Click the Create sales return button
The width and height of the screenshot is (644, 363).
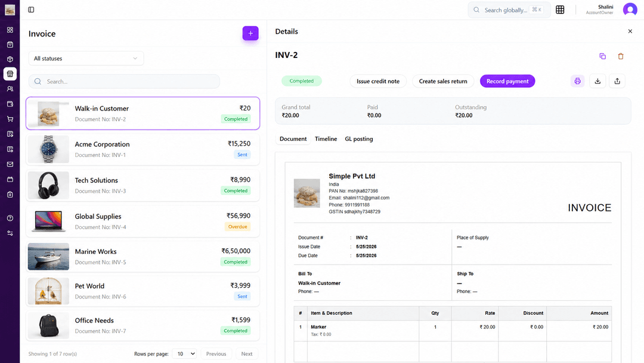tap(442, 81)
